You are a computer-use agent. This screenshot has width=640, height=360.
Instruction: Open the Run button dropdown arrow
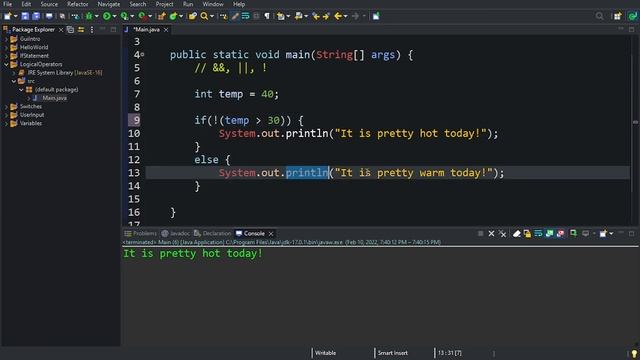[114, 16]
